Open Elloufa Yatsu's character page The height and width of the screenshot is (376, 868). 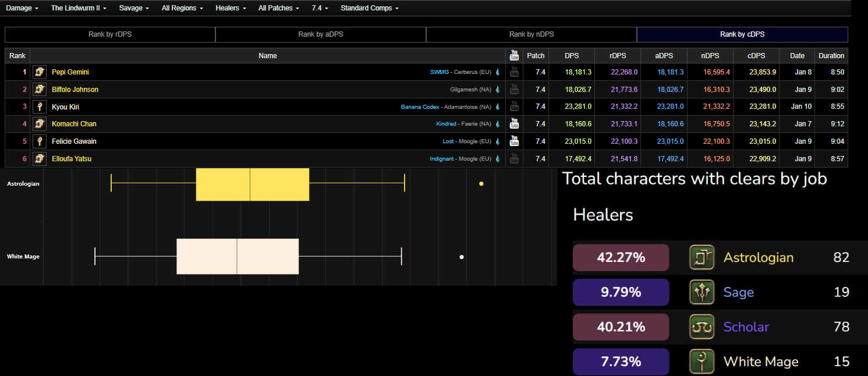(72, 159)
